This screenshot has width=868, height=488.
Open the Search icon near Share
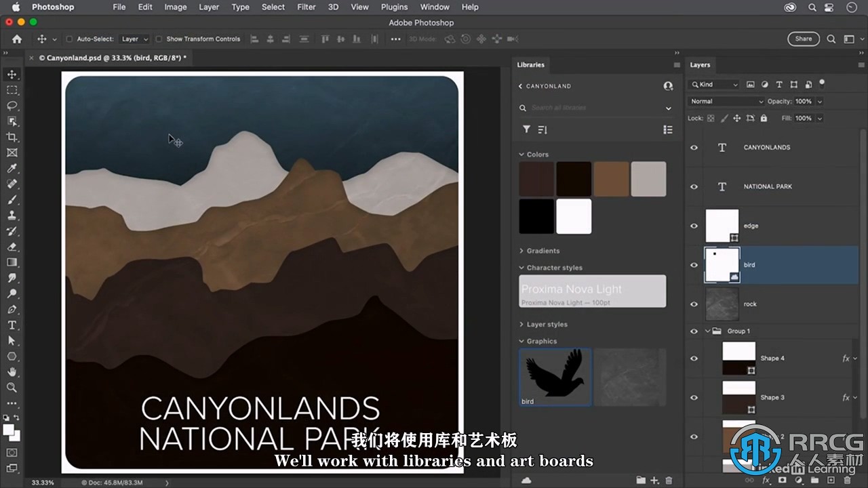click(x=831, y=39)
